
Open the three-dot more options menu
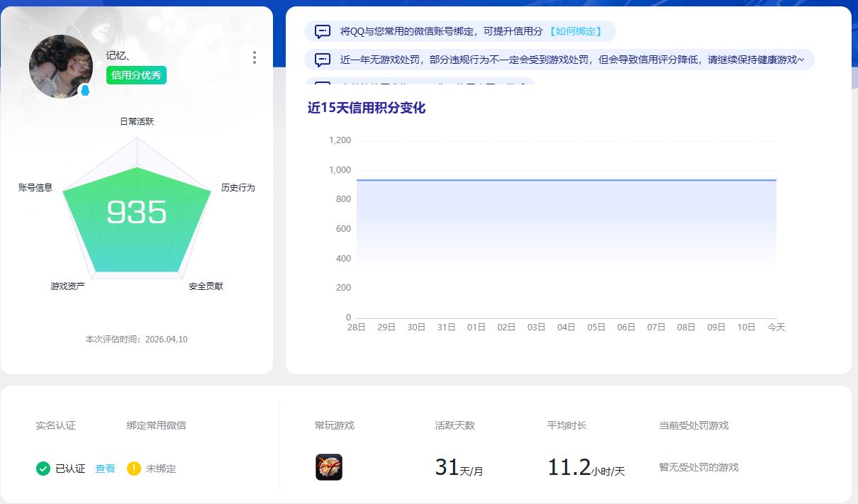[255, 57]
